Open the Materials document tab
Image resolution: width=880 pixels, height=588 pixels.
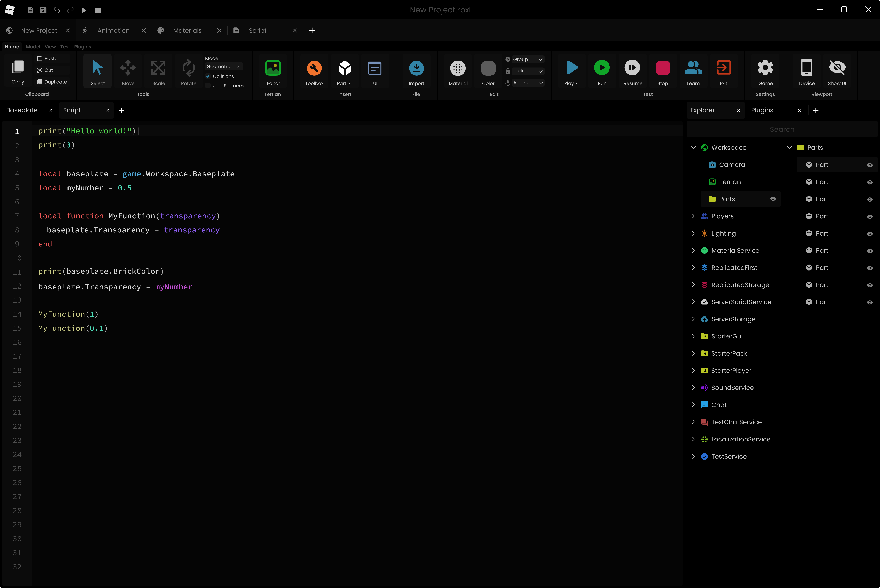187,30
